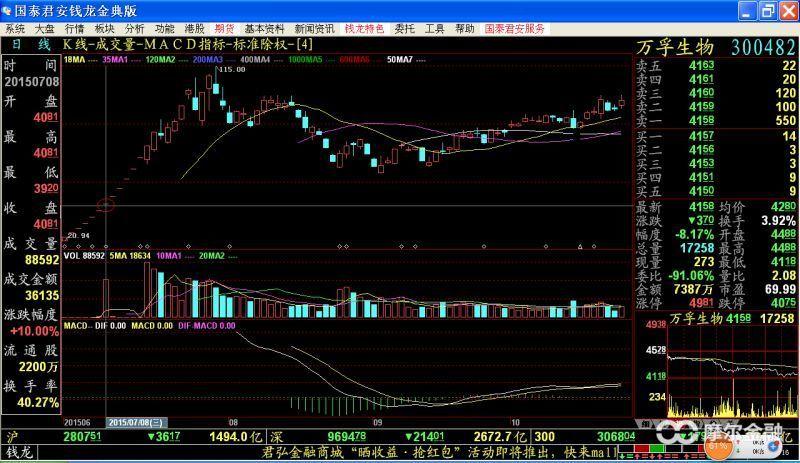This screenshot has width=800, height=463.
Task: Select the 400MA4 legend label
Action: (x=255, y=60)
